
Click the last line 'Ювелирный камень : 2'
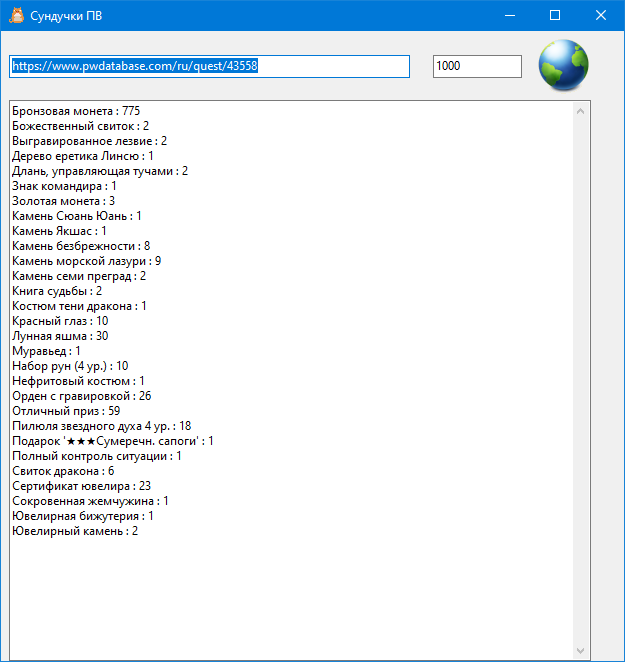(x=75, y=531)
